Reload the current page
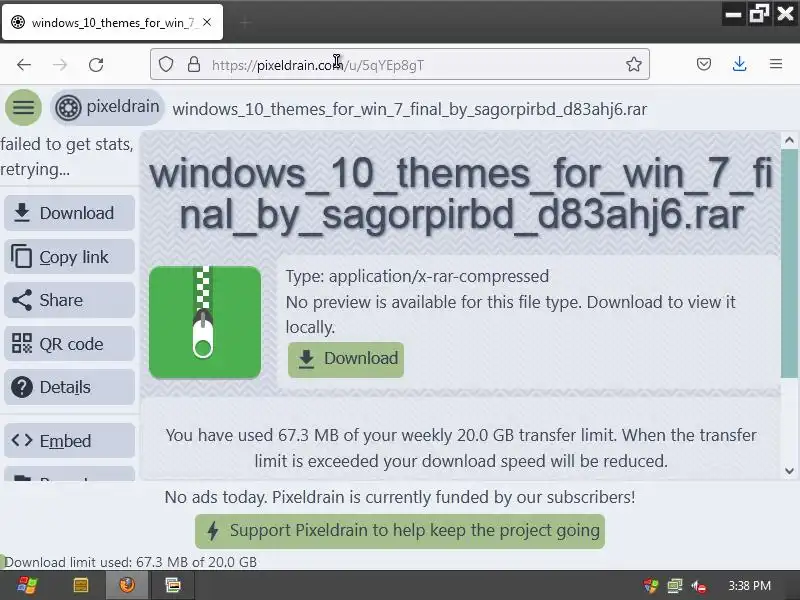 point(96,65)
